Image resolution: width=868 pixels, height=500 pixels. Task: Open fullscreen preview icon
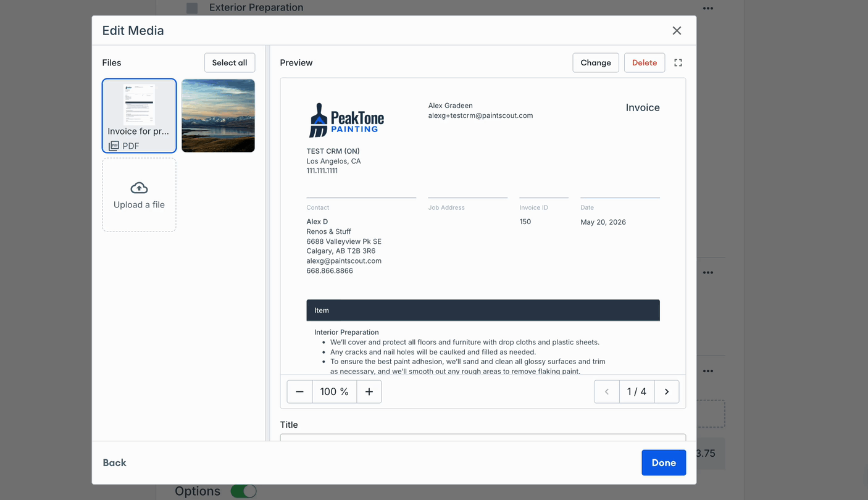[678, 62]
